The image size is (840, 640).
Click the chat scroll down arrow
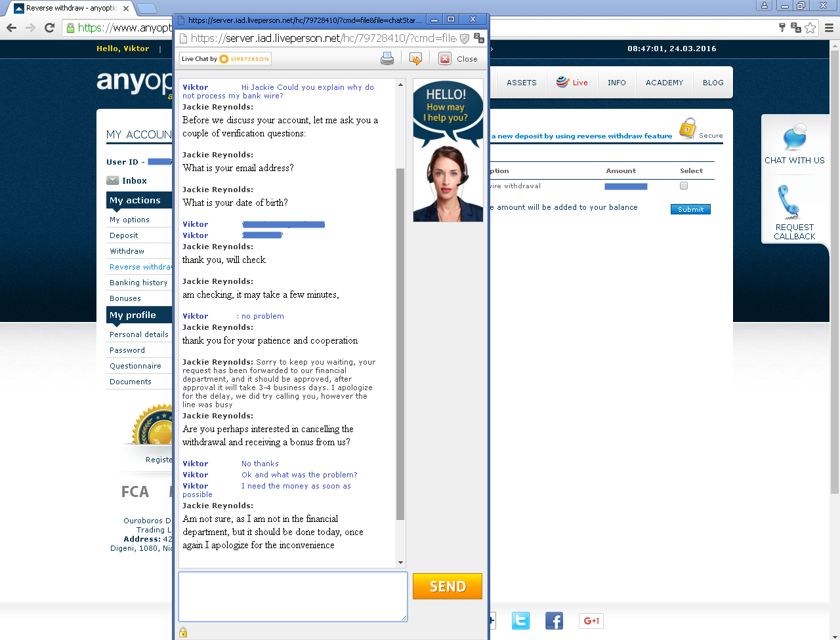[400, 563]
